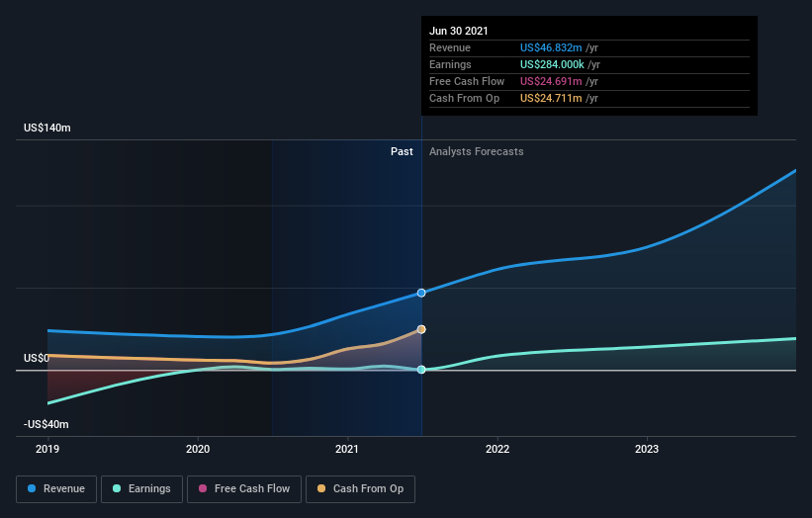Click the Cash From Op label in tooltip

point(465,98)
